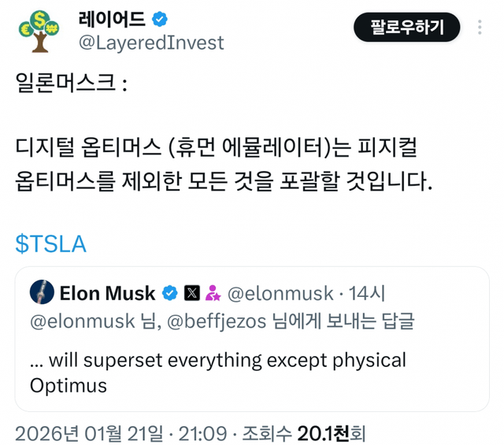Open the quoted post text about physical Optimus
This screenshot has width=504, height=445.
point(217,373)
